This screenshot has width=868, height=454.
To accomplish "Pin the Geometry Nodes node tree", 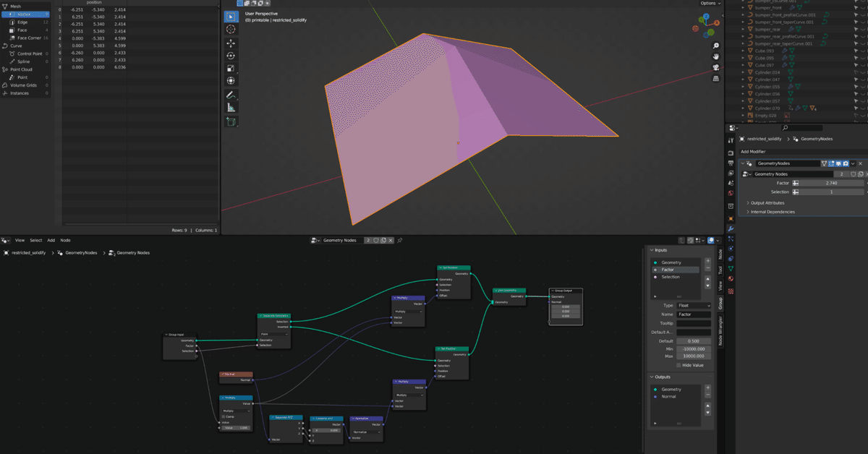I will point(399,240).
